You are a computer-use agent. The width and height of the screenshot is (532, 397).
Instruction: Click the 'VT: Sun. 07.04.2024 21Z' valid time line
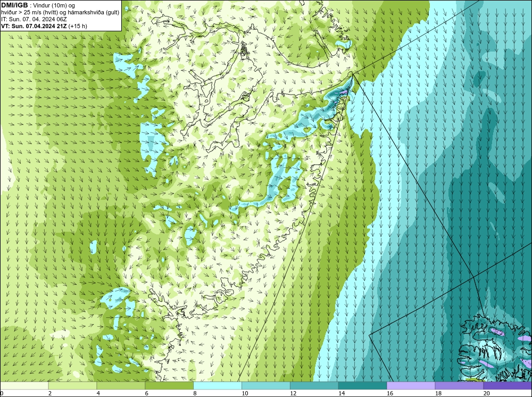(x=34, y=26)
